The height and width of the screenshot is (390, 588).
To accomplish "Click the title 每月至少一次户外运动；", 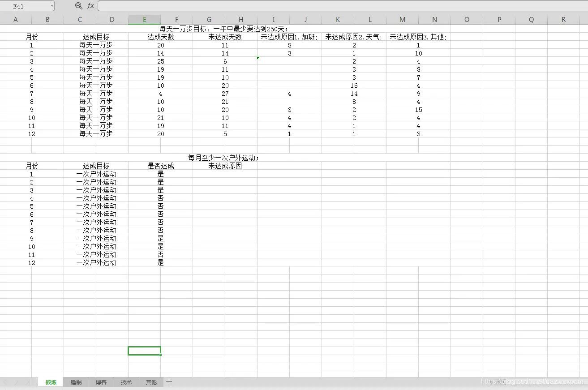I will [x=225, y=158].
